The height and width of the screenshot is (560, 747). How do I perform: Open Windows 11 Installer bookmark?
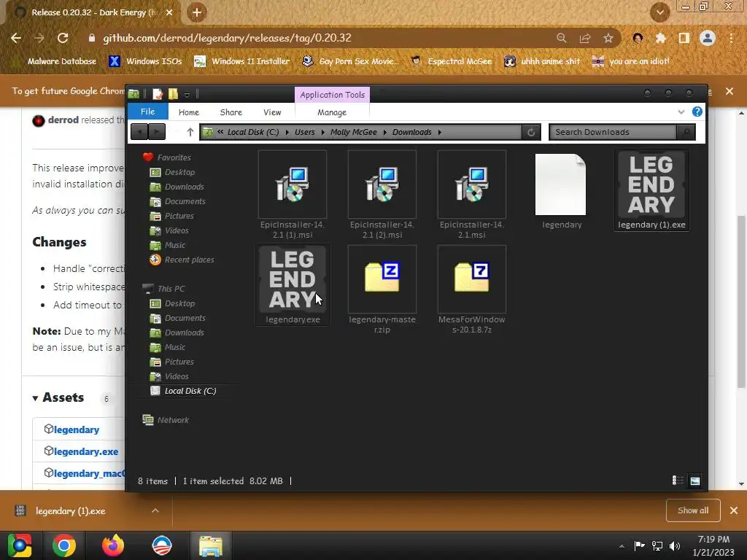click(x=242, y=61)
